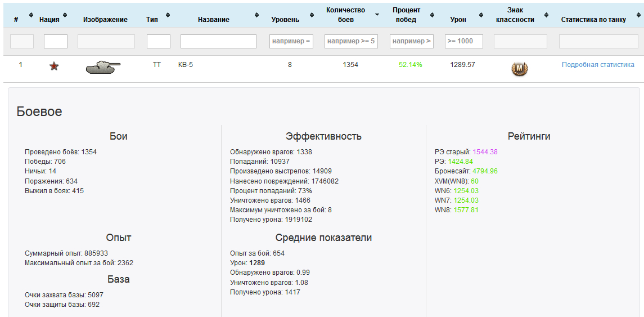The width and height of the screenshot is (644, 317).
Task: Sort by Название column arrows
Action: [256, 15]
